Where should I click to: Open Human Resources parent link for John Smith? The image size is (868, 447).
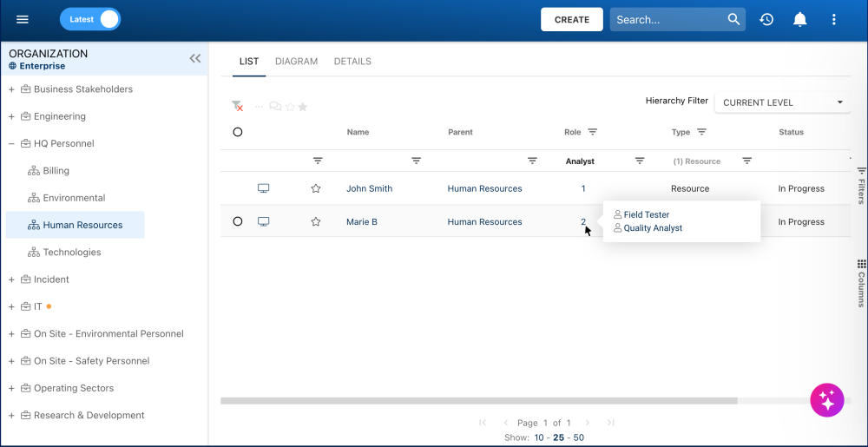[x=484, y=188]
